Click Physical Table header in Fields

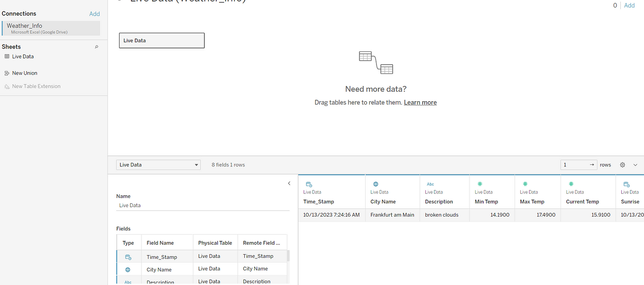pyautogui.click(x=215, y=243)
